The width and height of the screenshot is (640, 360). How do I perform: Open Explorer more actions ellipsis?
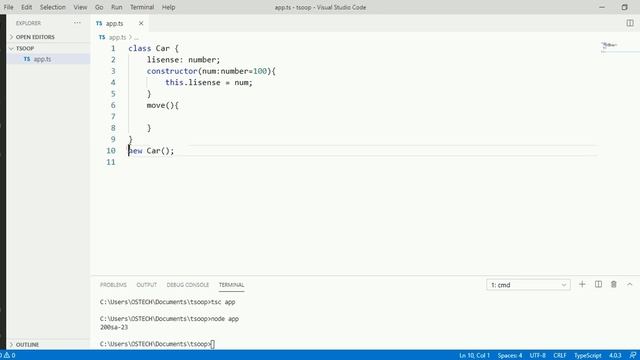pos(77,23)
